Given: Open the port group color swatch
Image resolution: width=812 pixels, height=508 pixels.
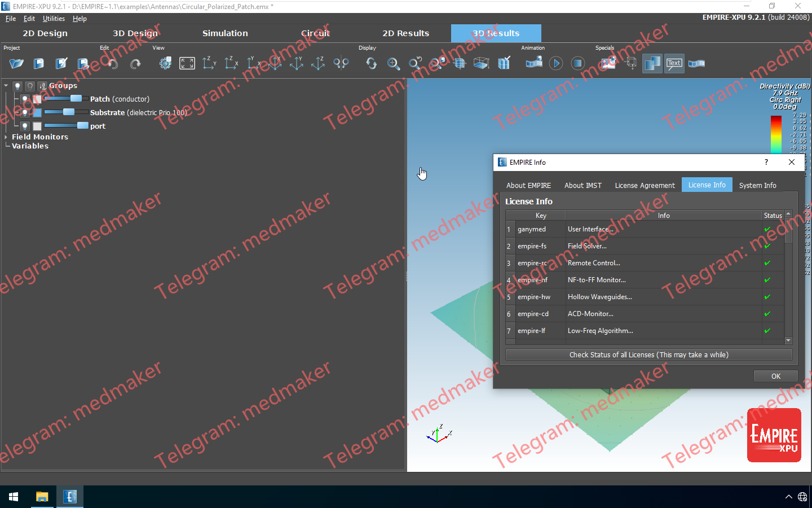Looking at the screenshot, I should pyautogui.click(x=37, y=126).
